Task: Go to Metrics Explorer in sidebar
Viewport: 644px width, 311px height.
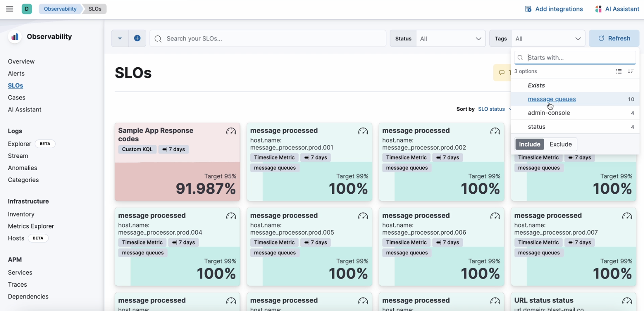Action: (31, 226)
